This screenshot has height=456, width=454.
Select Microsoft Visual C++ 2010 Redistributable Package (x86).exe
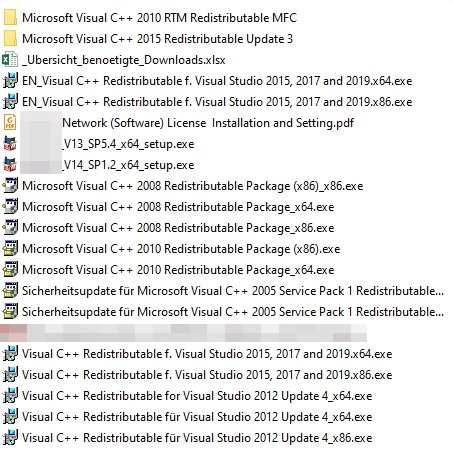pyautogui.click(x=181, y=249)
